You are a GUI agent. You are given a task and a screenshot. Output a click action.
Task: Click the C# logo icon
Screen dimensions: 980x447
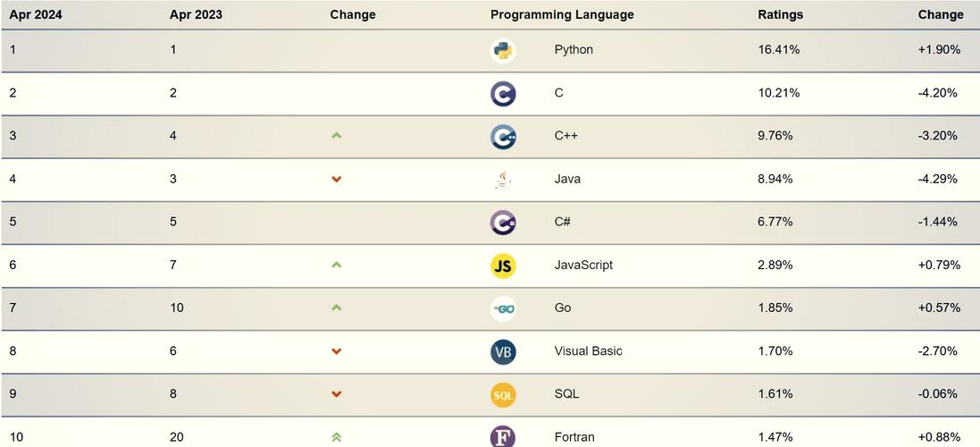click(503, 223)
